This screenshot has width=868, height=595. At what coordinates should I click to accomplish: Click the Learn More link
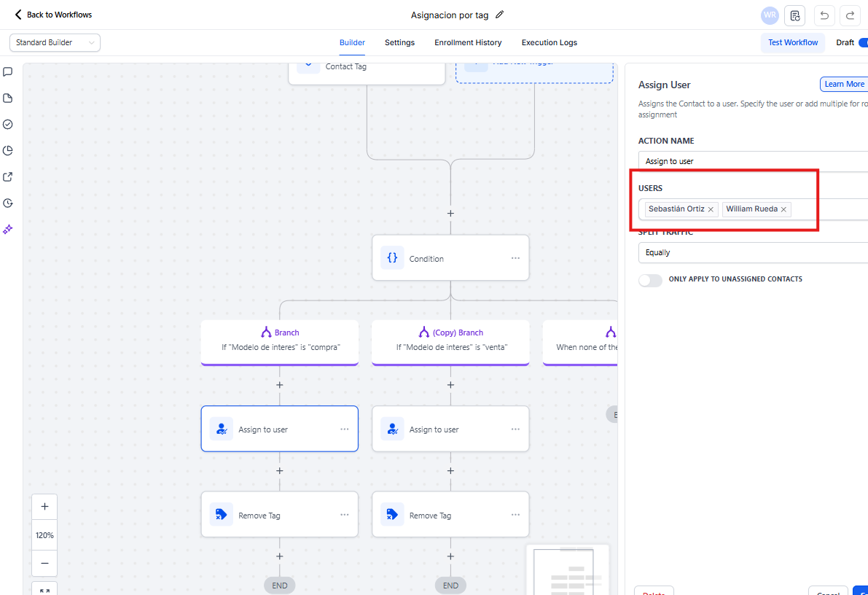point(844,85)
